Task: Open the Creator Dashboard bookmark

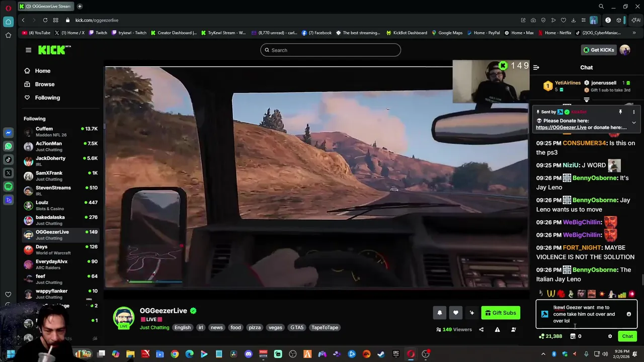Action: coord(174,33)
